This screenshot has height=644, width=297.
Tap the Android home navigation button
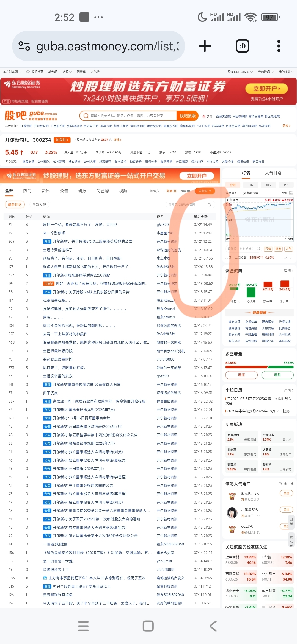point(148,626)
